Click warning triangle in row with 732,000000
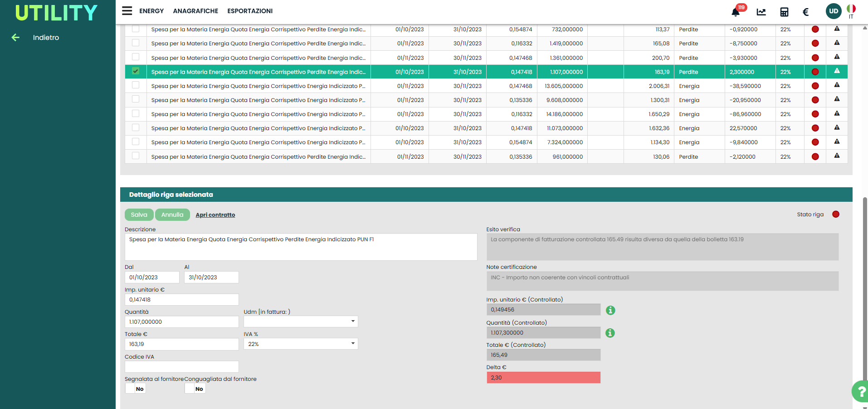This screenshot has width=868, height=409. [x=837, y=29]
